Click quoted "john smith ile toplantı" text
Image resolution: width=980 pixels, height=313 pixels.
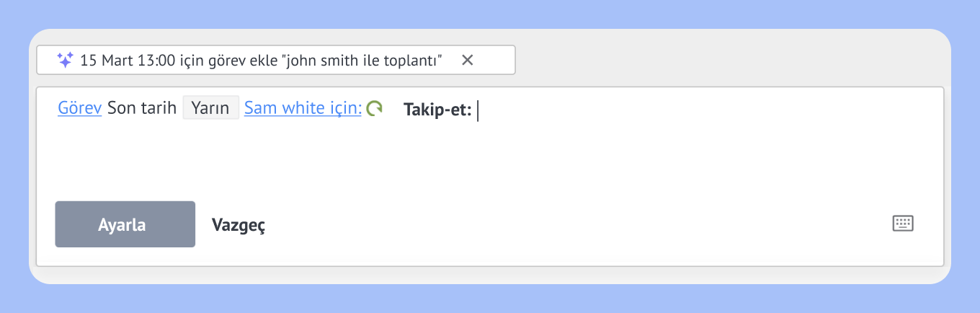pyautogui.click(x=364, y=61)
